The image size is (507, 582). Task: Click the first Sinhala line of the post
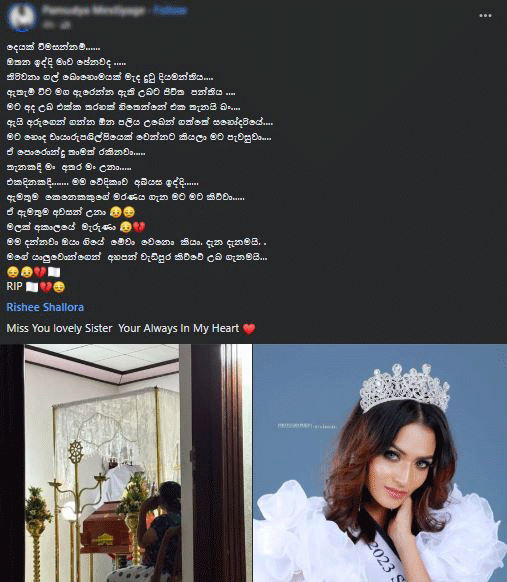click(x=53, y=47)
